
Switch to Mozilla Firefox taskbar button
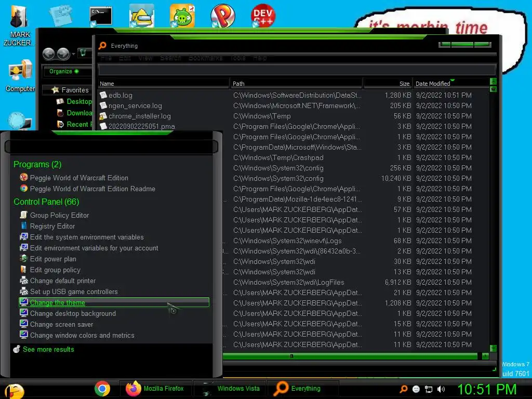tap(155, 389)
